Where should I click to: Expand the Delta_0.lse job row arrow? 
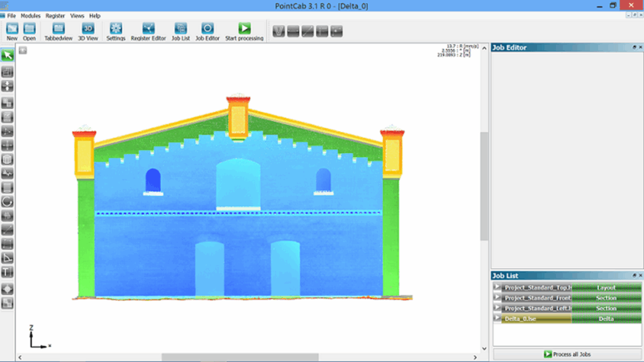pyautogui.click(x=497, y=319)
